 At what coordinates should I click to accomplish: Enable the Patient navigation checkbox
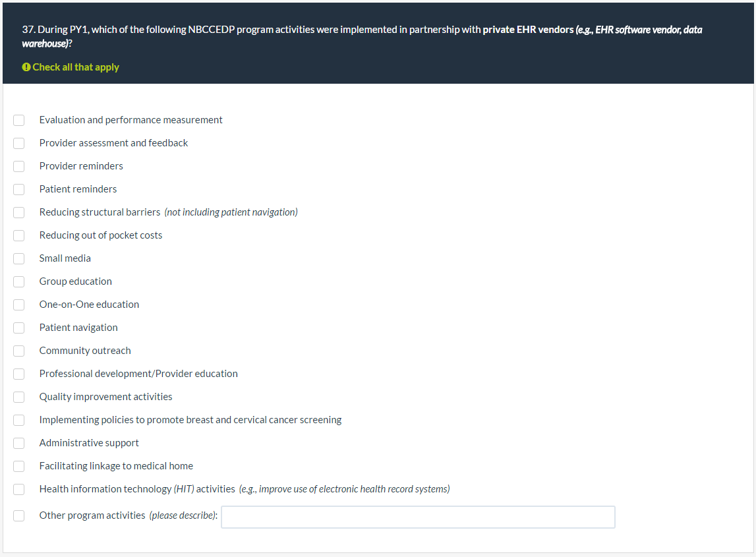click(19, 328)
